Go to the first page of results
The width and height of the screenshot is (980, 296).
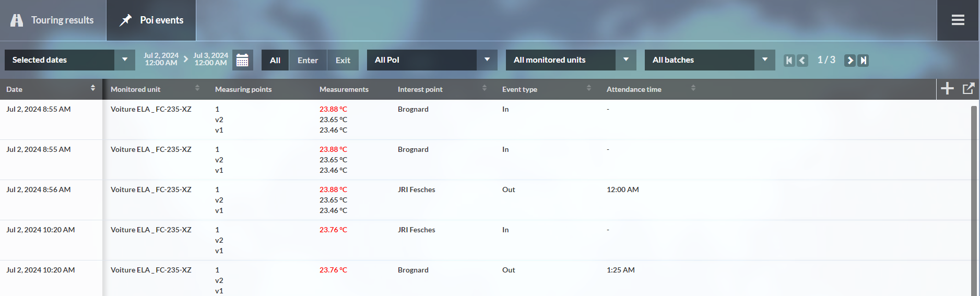[789, 61]
